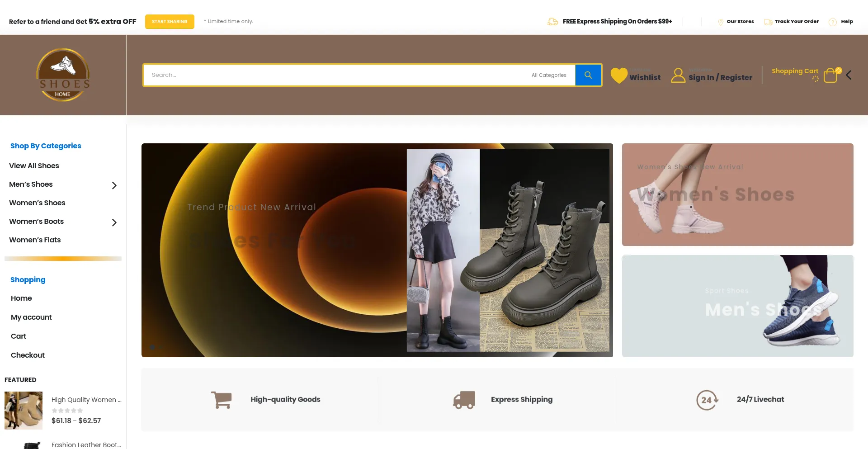Click the Help question mark icon
This screenshot has height=449, width=868.
click(x=833, y=22)
